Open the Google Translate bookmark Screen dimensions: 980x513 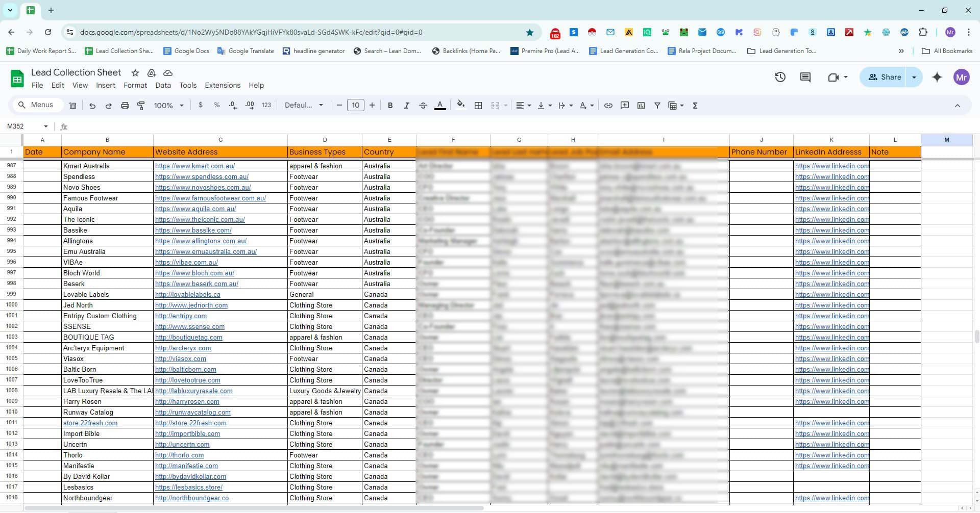tap(246, 51)
